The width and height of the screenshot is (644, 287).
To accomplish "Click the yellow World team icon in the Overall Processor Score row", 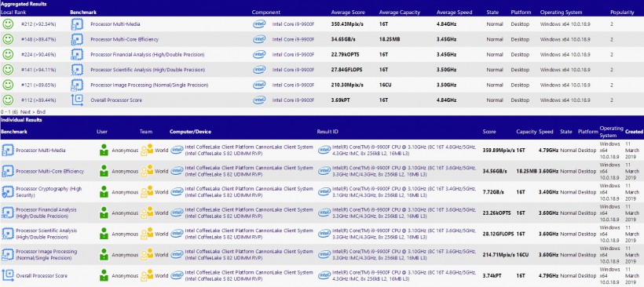I will [x=147, y=275].
